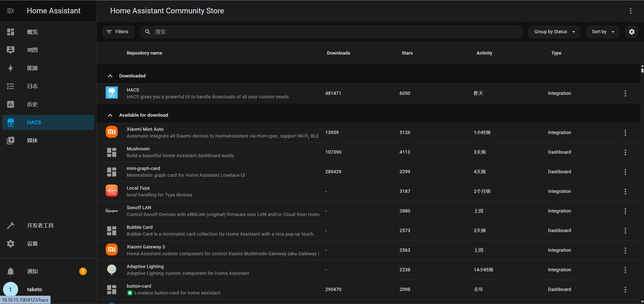Open Bubble Card row overflow menu

coord(625,231)
